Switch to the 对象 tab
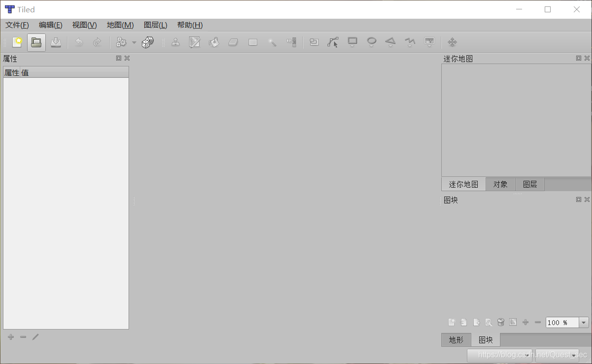Viewport: 592px width, 364px height. coord(500,184)
